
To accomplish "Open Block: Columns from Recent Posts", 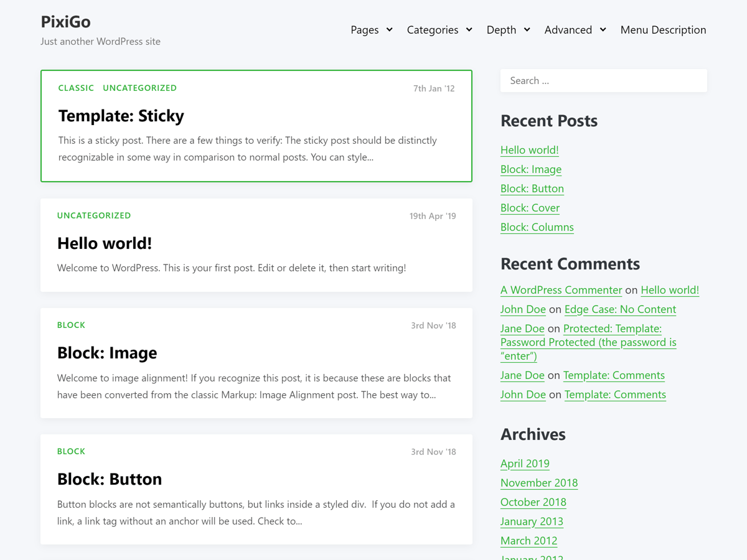I will coord(537,226).
